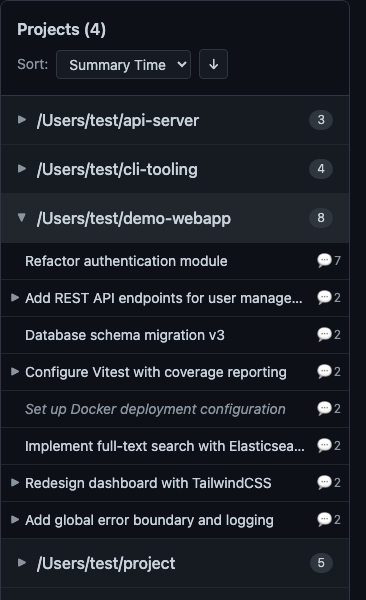Click the /Users/test/cli-tooling path text
This screenshot has height=600, width=366.
pyautogui.click(x=117, y=170)
